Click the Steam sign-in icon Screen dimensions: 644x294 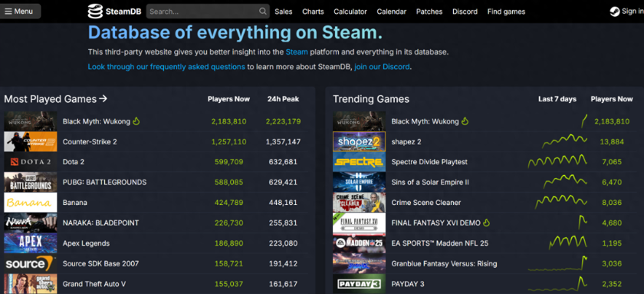point(614,12)
